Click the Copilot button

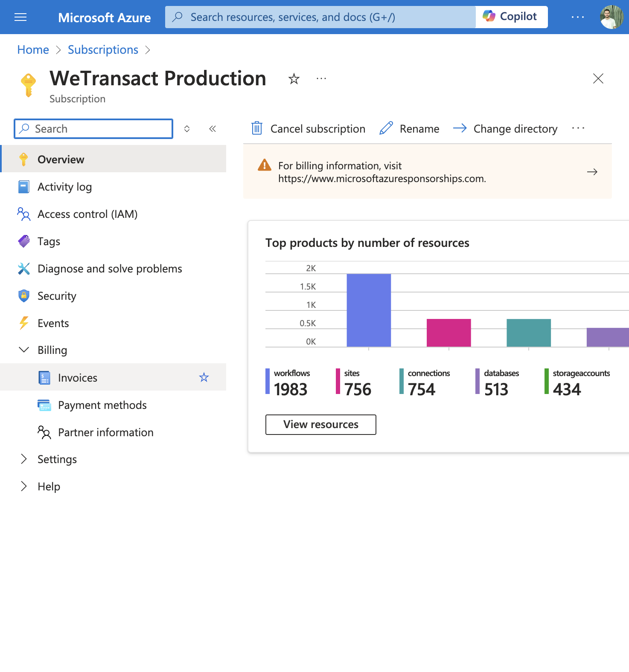512,17
